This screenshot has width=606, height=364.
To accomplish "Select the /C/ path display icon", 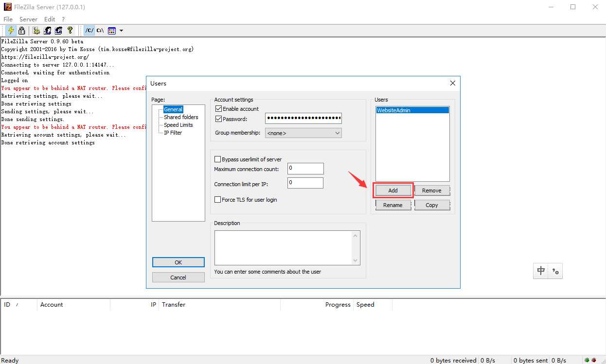I will coord(89,30).
